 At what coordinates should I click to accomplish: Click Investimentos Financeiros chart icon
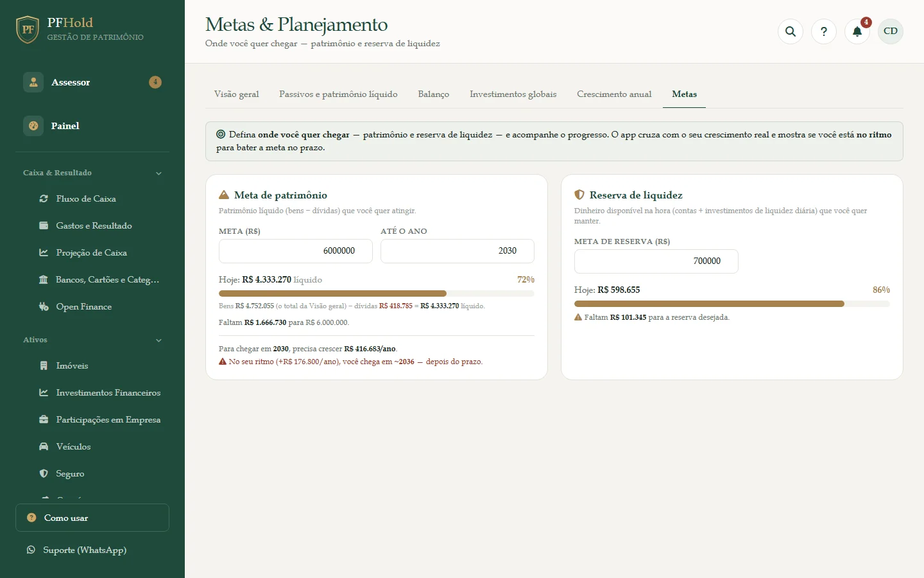coord(44,392)
